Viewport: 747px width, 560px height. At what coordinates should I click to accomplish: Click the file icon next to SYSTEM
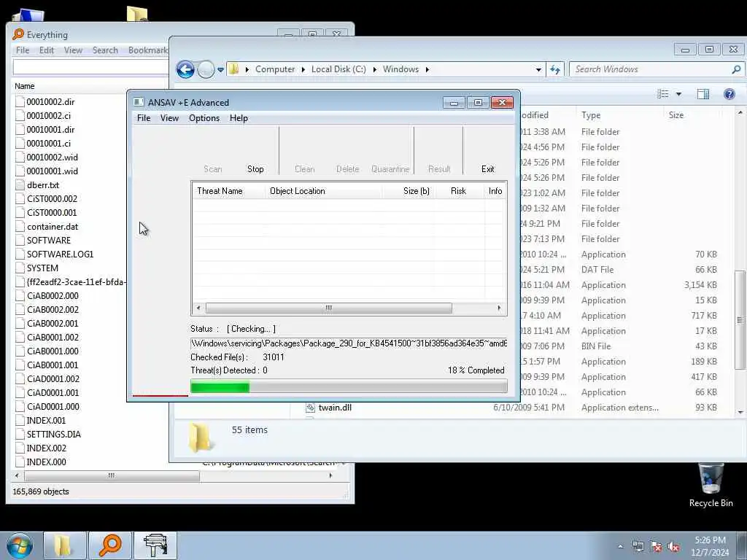pos(20,268)
